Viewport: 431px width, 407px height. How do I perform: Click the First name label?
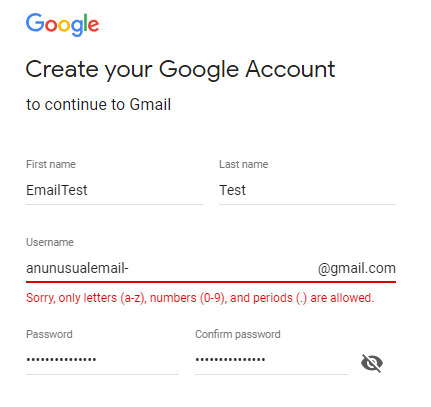pyautogui.click(x=51, y=164)
